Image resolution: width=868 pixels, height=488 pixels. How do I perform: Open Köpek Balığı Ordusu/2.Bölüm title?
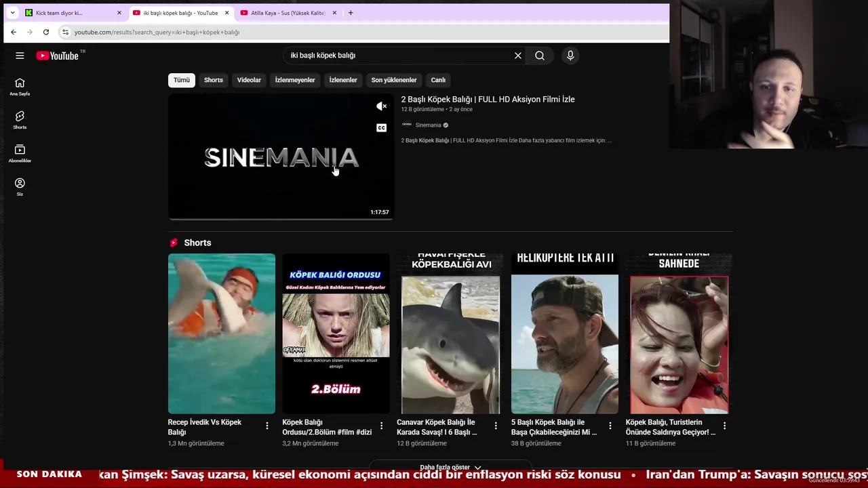click(327, 427)
